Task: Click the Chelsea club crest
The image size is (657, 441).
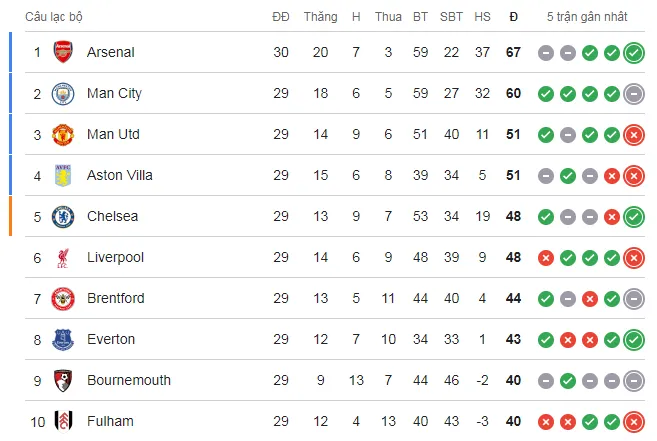Action: tap(63, 216)
